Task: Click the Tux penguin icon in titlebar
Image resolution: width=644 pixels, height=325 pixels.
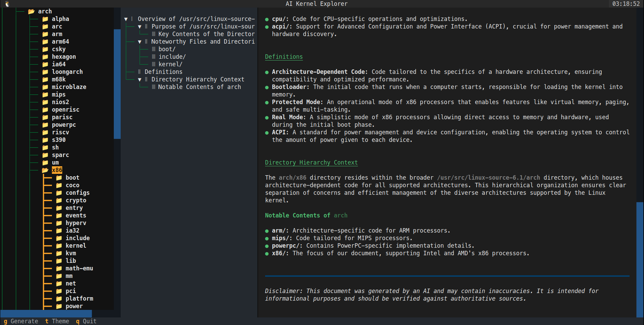Action: [x=7, y=4]
